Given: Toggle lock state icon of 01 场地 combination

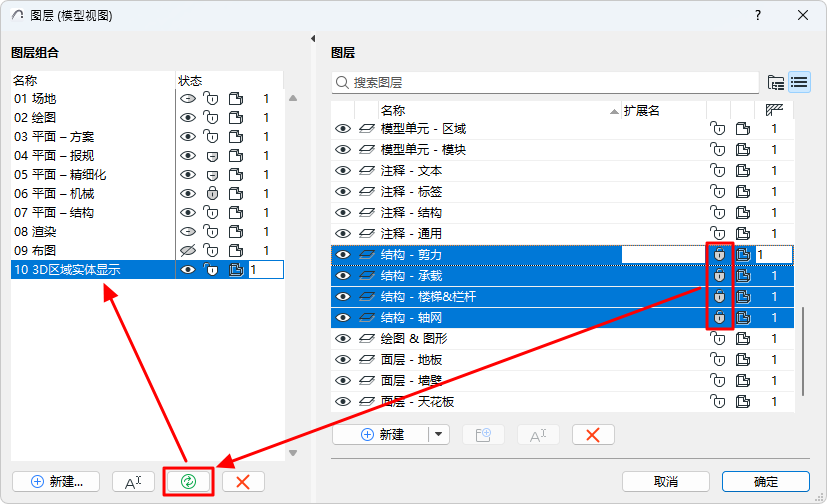Looking at the screenshot, I should [210, 99].
